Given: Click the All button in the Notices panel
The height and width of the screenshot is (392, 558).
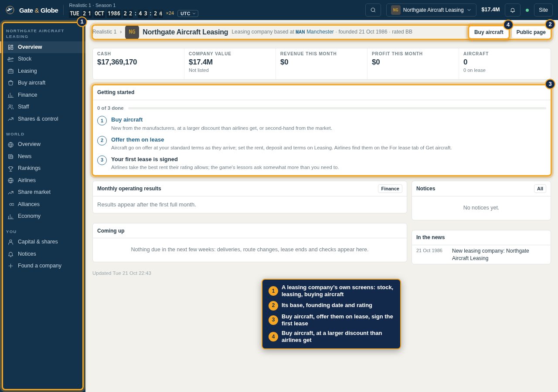Looking at the screenshot, I should tap(540, 189).
